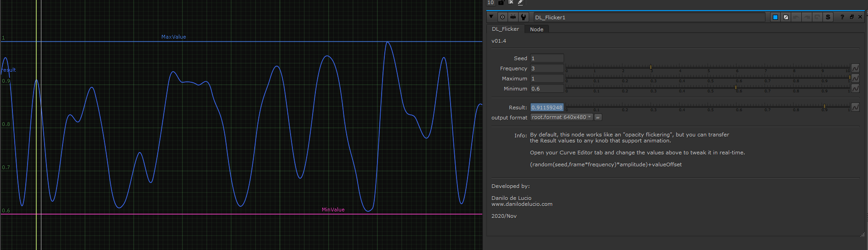Switch to the Node tab
The width and height of the screenshot is (868, 250).
click(537, 29)
